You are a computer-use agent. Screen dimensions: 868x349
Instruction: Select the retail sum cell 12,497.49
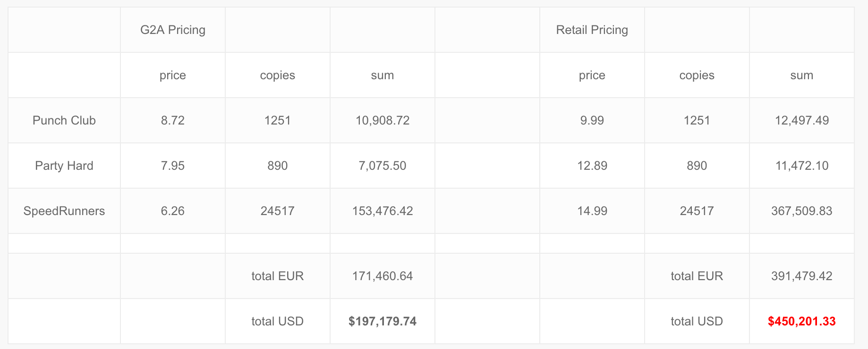(x=802, y=120)
